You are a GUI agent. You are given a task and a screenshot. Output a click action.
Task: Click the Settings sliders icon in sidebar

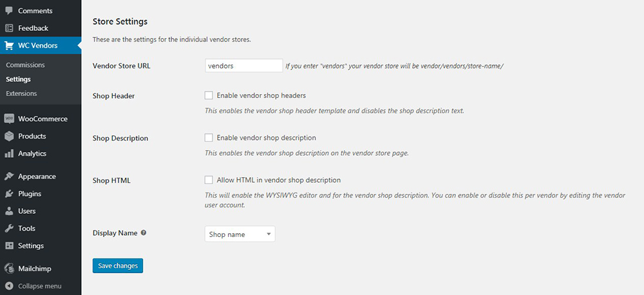[9, 245]
